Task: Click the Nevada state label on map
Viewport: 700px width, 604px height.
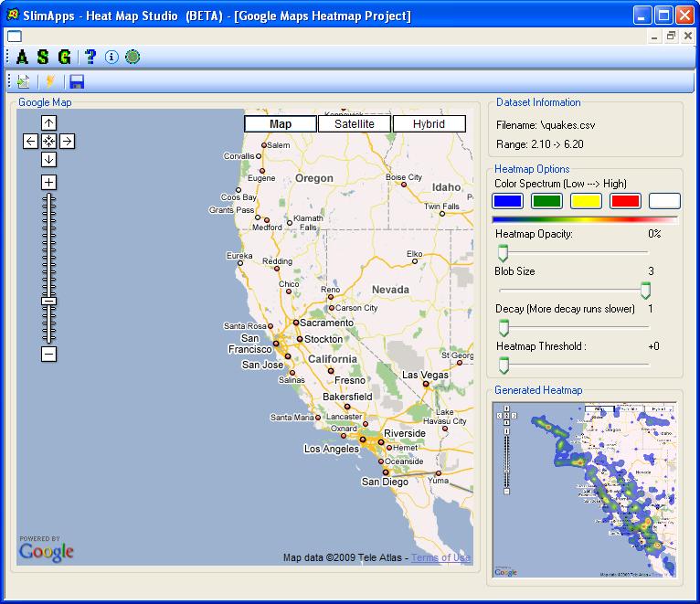Action: pos(390,290)
